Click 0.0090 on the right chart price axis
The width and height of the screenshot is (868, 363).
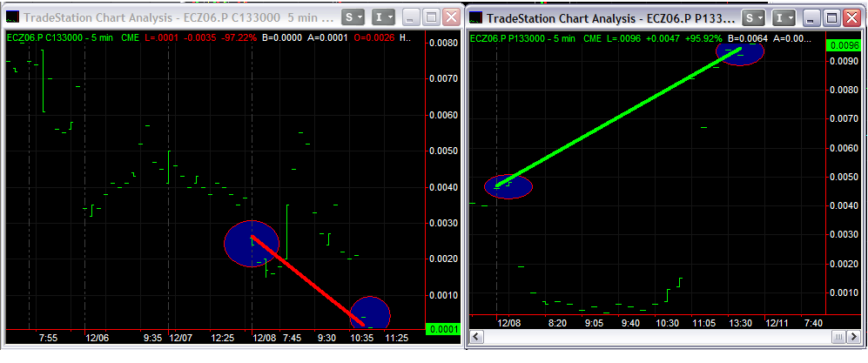tap(843, 62)
